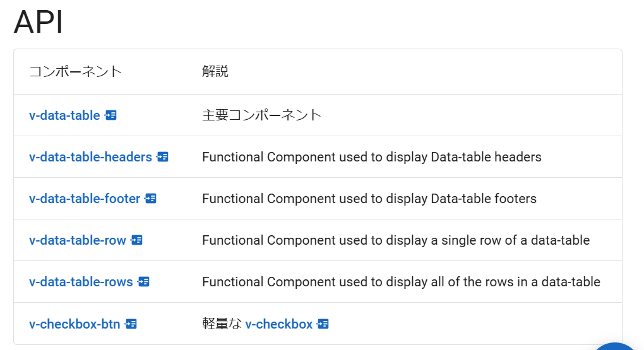The width and height of the screenshot is (644, 350).
Task: Click the API section heading
Action: point(39,23)
